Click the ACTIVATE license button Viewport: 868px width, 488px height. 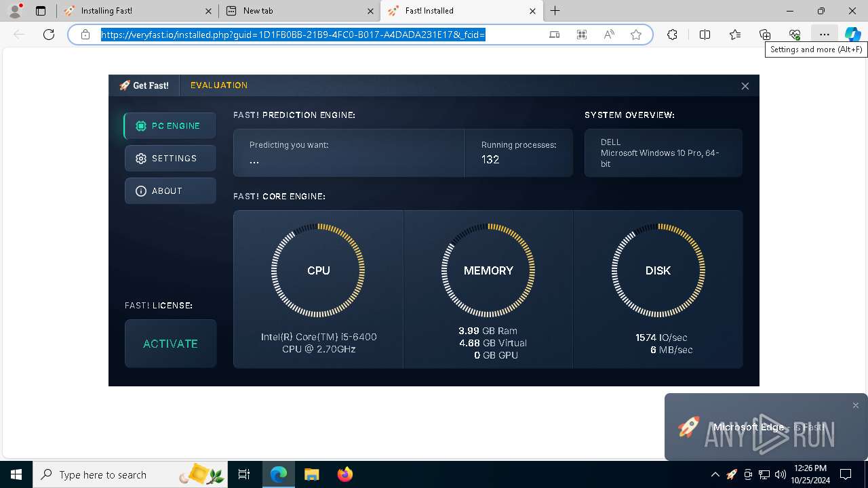pos(170,344)
